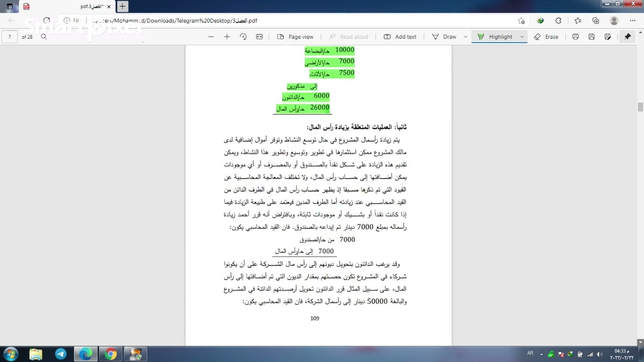Open Edge Settings and more menu
Image resolution: width=644 pixels, height=362 pixels.
point(632,21)
